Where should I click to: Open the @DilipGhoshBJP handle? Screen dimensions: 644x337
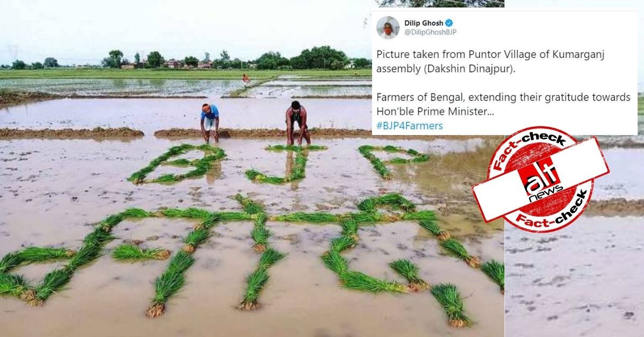point(430,32)
